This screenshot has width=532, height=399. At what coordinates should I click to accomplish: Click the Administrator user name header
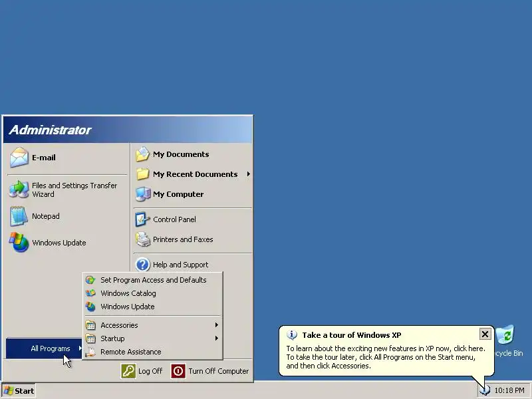(51, 130)
